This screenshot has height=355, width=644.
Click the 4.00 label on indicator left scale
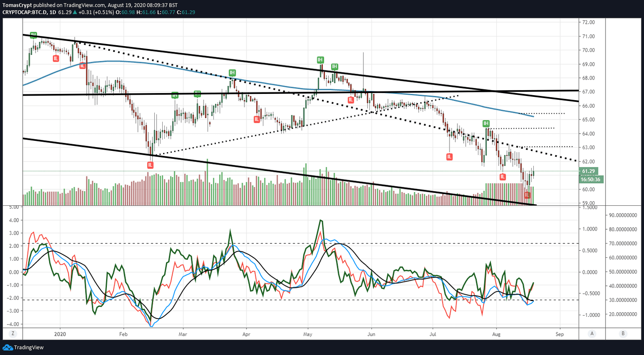[13, 220]
